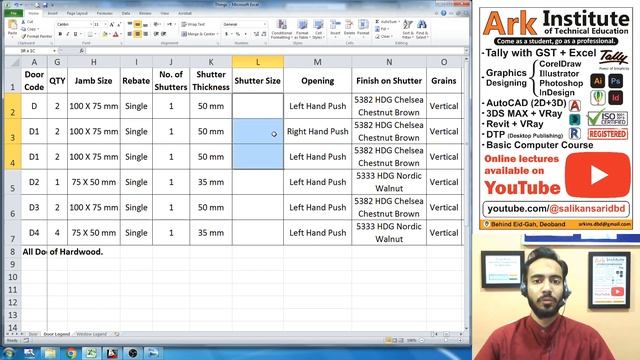640x360 pixels.
Task: Switch to the Page Layout tab
Action: click(x=77, y=13)
